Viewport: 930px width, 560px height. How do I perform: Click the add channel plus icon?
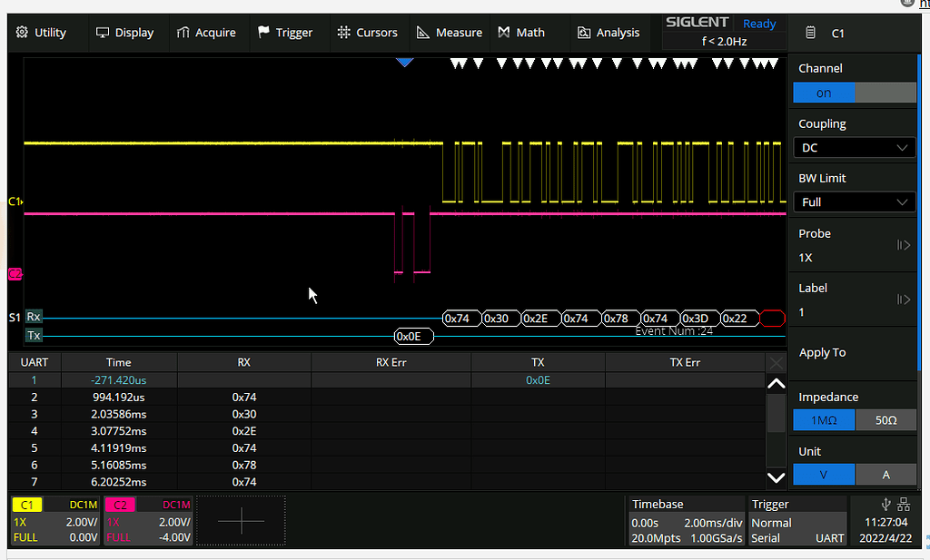coord(242,521)
